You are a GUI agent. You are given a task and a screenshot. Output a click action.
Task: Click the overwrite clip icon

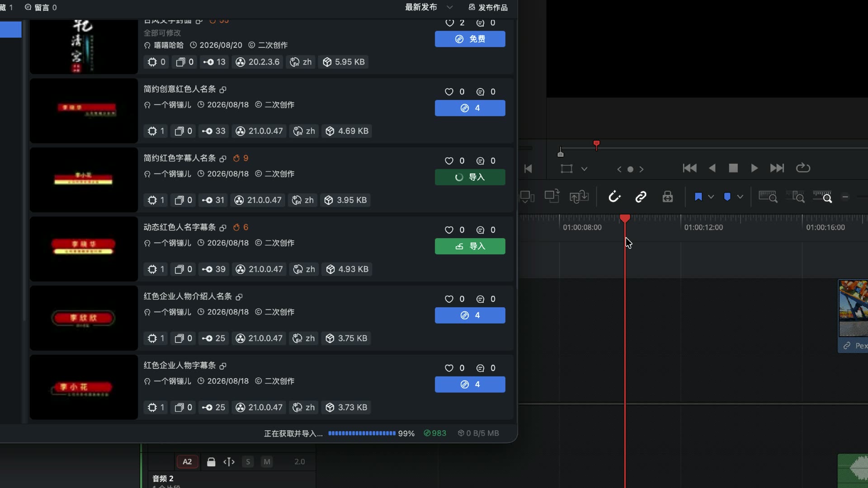(552, 196)
